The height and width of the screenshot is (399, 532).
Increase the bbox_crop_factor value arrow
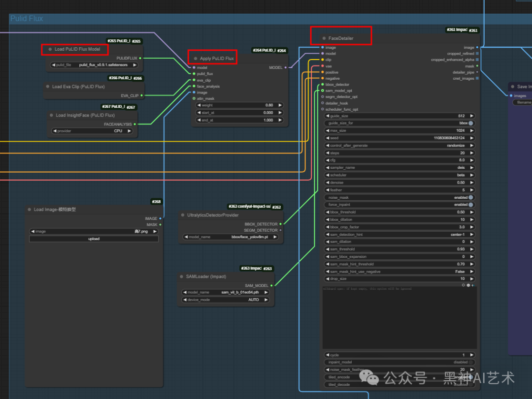471,227
